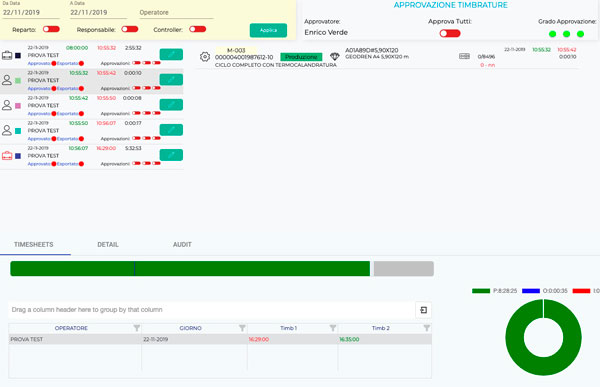Toggle second Approvazioni switch in the 08:00:00 row
600x387 pixels.
(147, 63)
